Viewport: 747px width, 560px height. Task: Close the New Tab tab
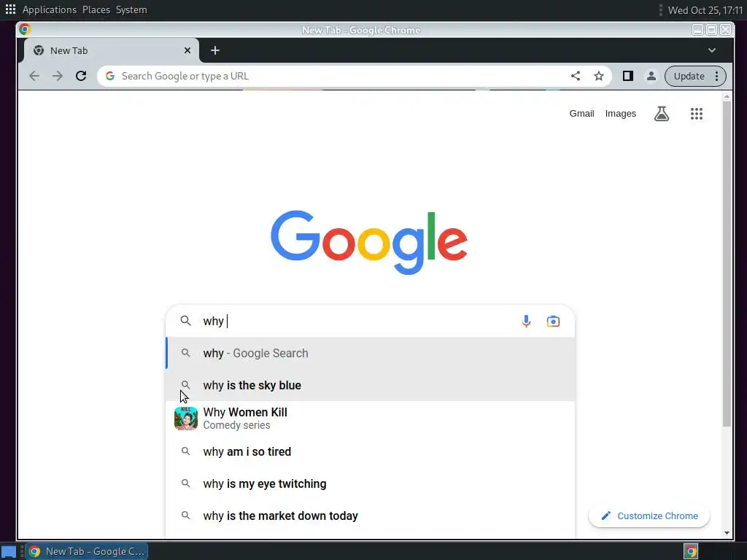pyautogui.click(x=187, y=50)
